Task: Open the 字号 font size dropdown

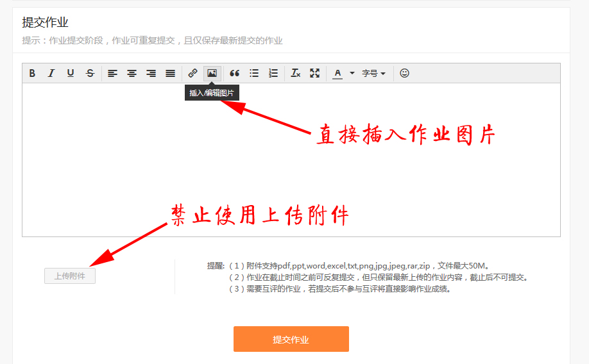Action: click(374, 73)
